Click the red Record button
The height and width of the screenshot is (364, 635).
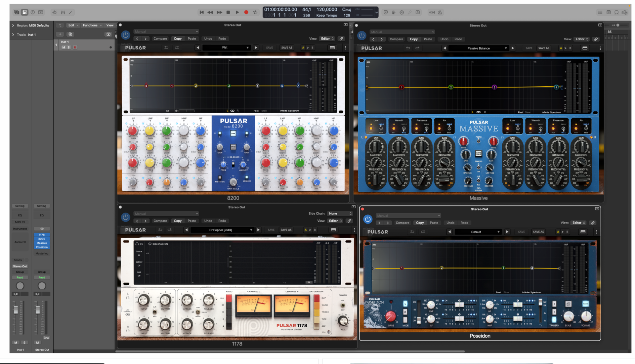(246, 12)
